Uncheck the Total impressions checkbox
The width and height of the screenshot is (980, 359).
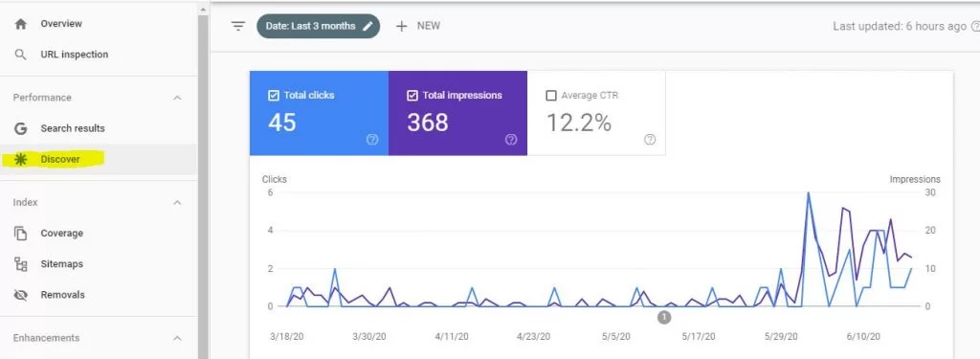tap(412, 96)
